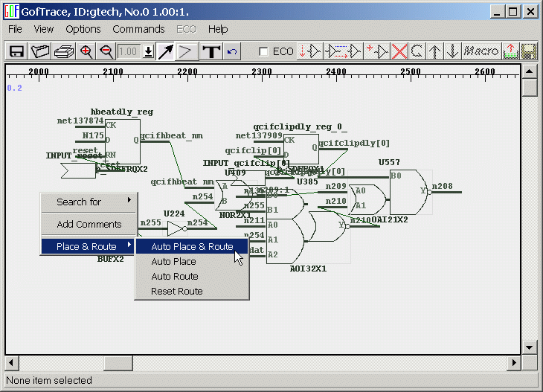The image size is (543, 392).
Task: Select the Text tool icon
Action: 211,51
